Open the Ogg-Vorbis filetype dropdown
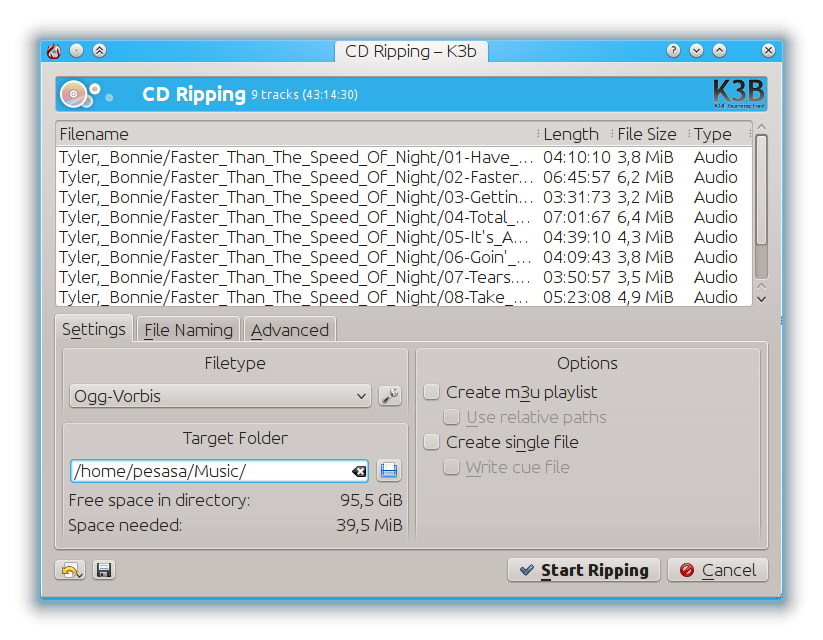The image size is (823, 640). pyautogui.click(x=220, y=396)
